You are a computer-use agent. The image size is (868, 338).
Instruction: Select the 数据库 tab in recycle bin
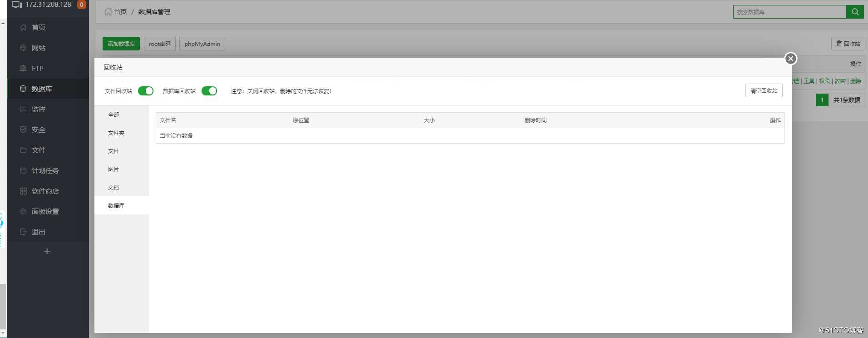[122, 205]
